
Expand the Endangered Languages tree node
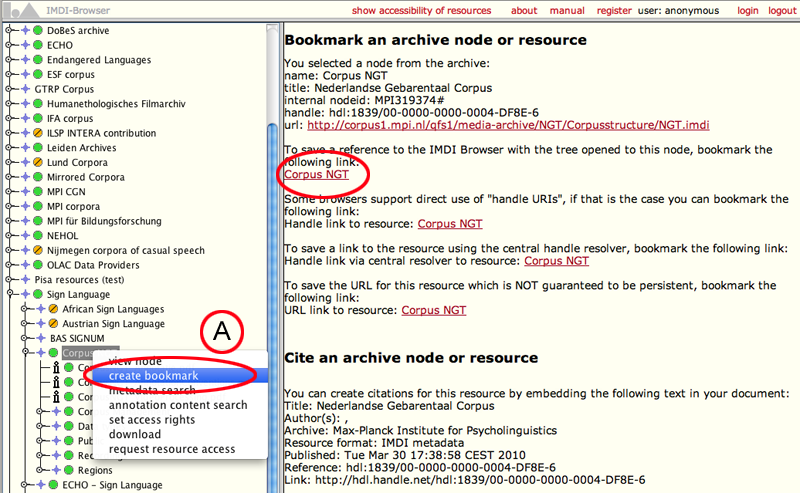(8, 60)
